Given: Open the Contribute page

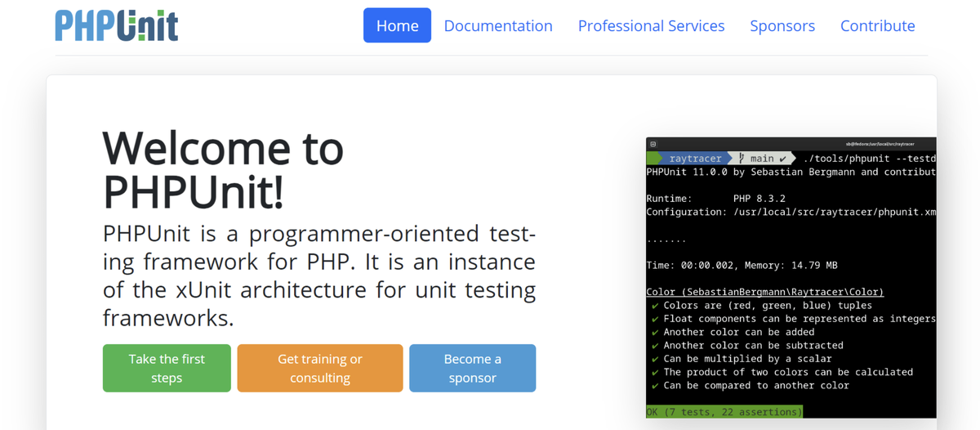Looking at the screenshot, I should [x=877, y=25].
